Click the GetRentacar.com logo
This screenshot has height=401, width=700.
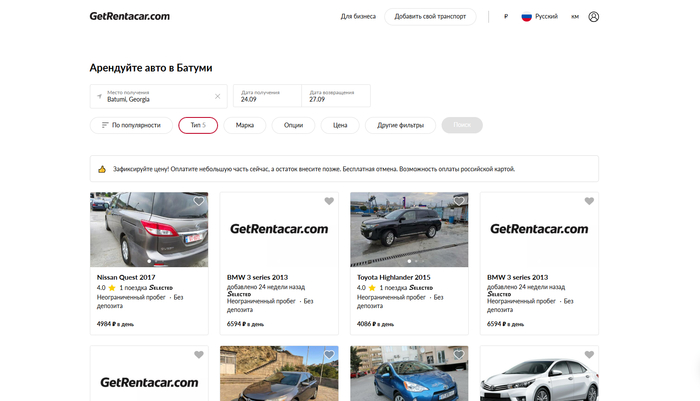click(x=129, y=16)
